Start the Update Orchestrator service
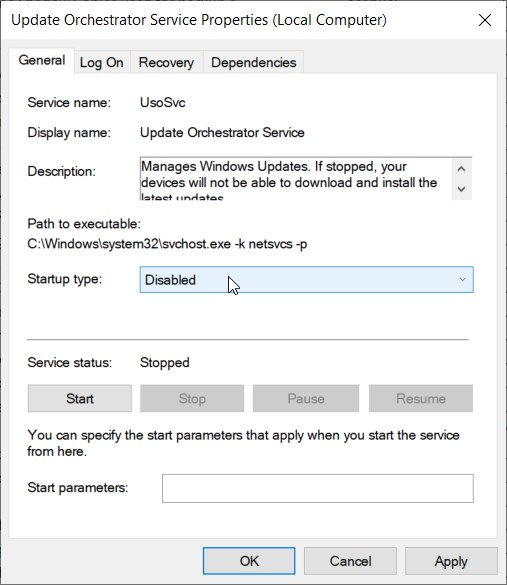 80,398
